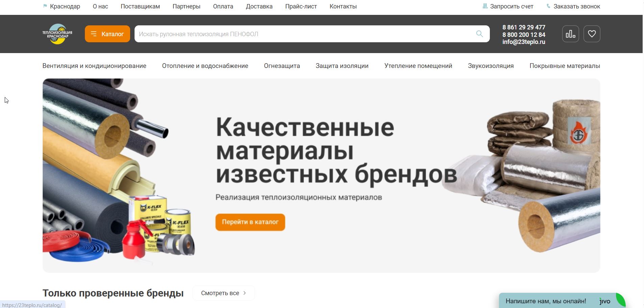The width and height of the screenshot is (644, 308).
Task: Click the Запросить счет link
Action: 511,6
